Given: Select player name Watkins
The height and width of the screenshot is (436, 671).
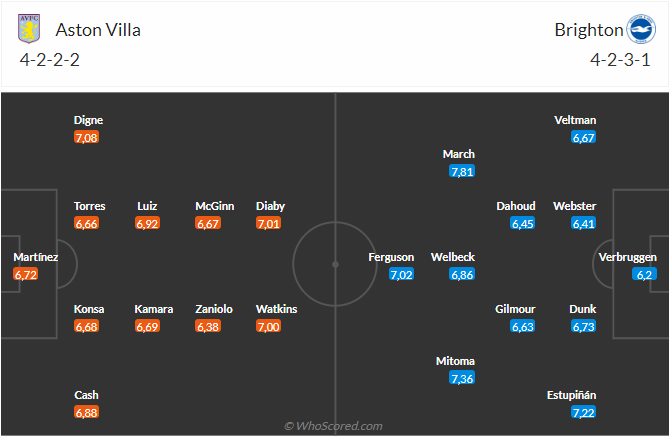Looking at the screenshot, I should coord(276,309).
